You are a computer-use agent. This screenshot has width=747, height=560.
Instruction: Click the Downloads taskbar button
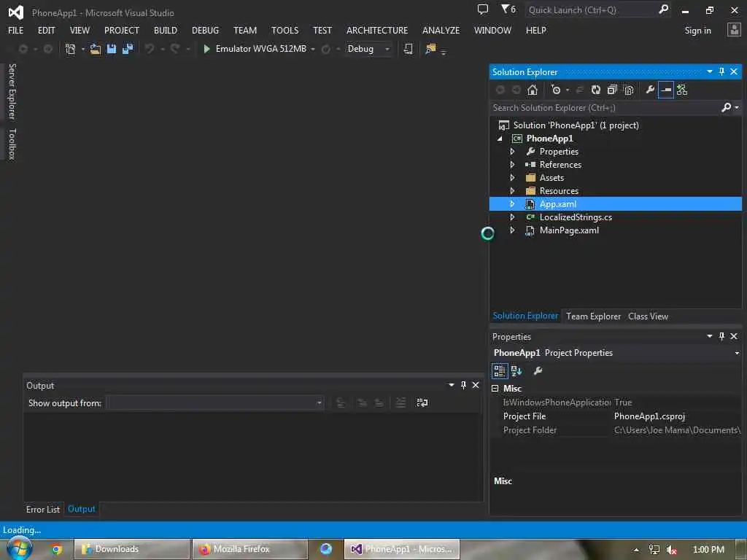coord(132,550)
